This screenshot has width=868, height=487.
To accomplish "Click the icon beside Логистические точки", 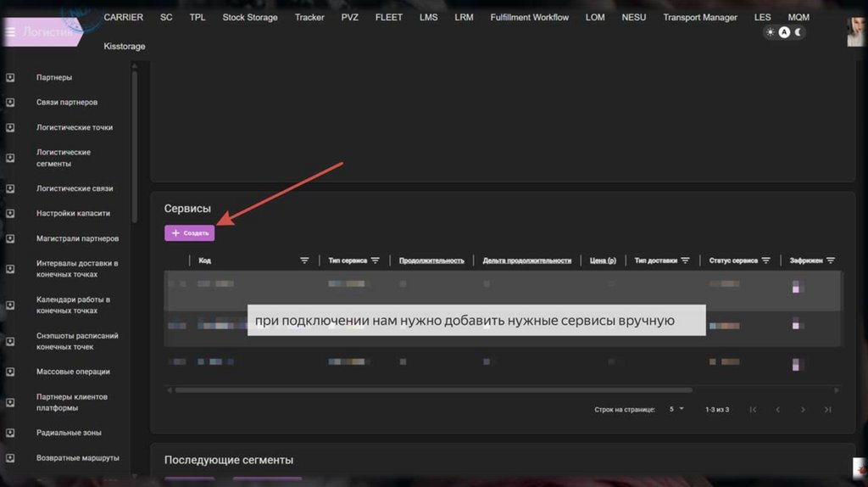I will (x=10, y=127).
